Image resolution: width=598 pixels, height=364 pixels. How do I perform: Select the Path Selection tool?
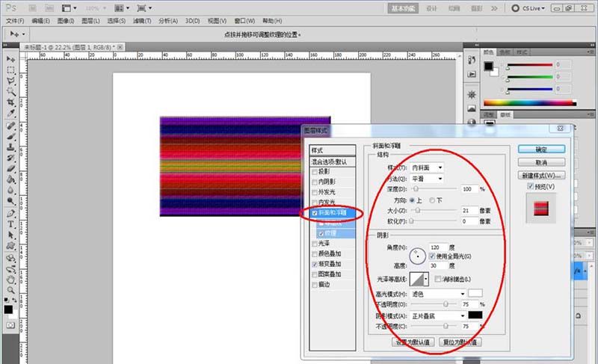pyautogui.click(x=10, y=235)
